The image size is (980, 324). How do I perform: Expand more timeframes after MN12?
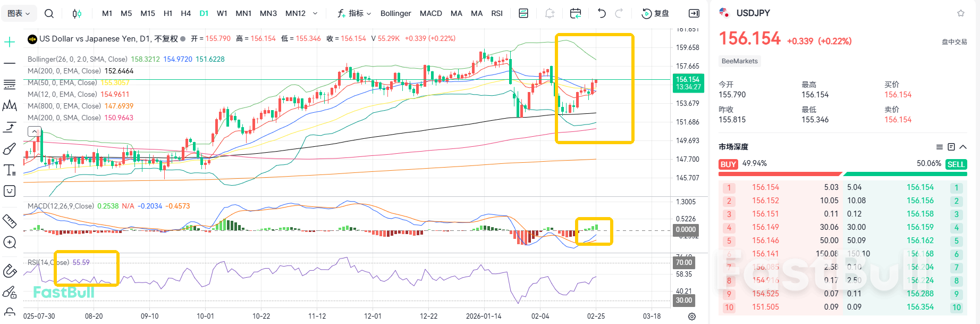(315, 13)
